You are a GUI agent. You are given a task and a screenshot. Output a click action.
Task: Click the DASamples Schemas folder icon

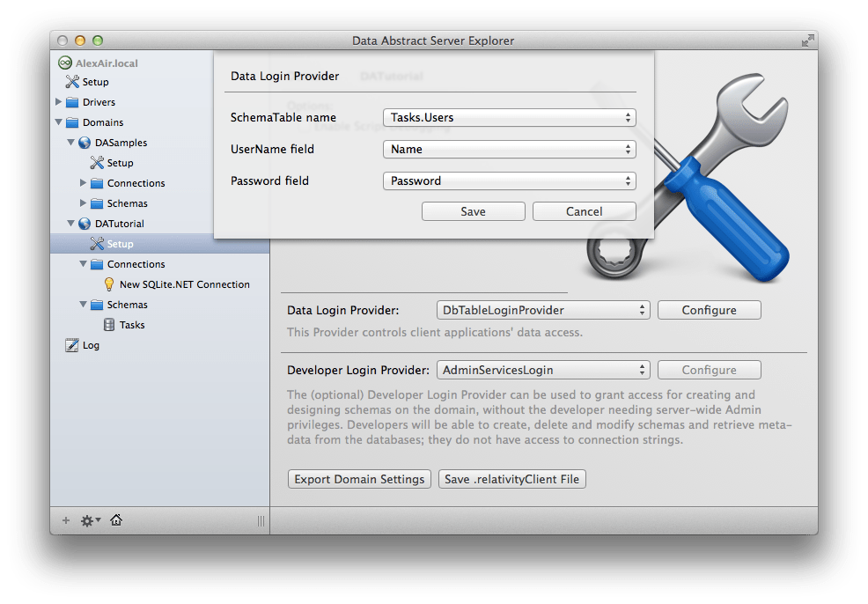click(x=97, y=203)
